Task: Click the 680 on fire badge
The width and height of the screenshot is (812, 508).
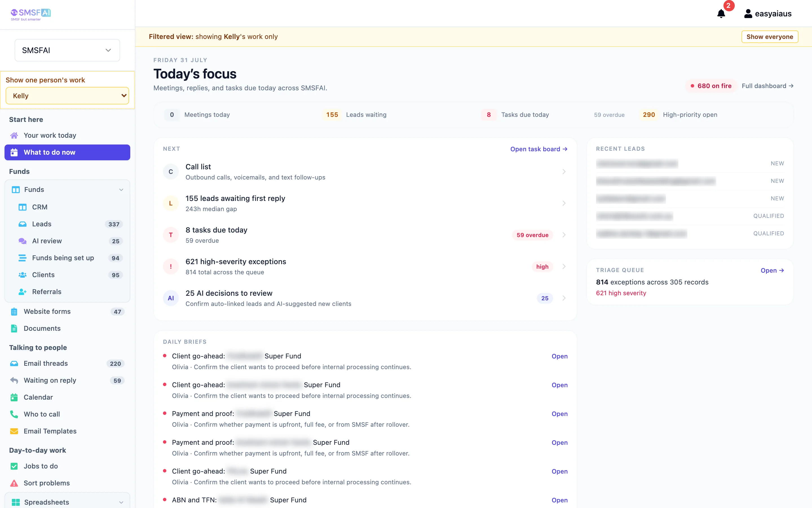Action: 711,86
